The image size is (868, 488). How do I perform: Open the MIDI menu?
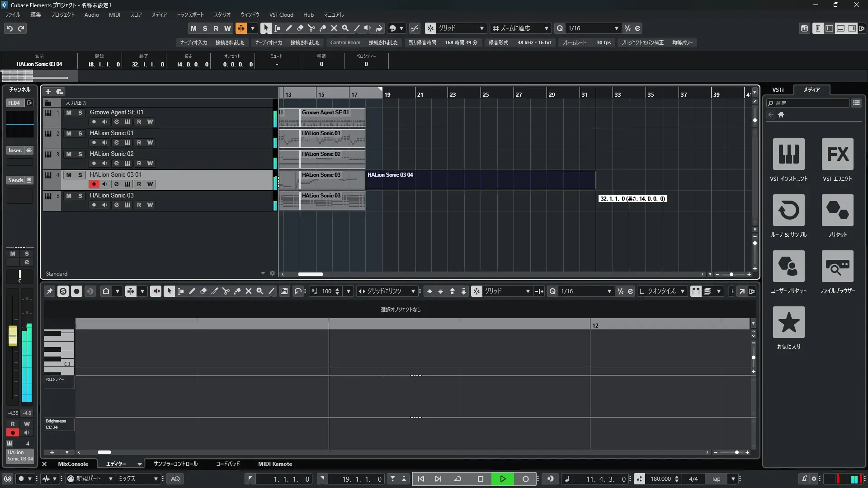tap(114, 15)
